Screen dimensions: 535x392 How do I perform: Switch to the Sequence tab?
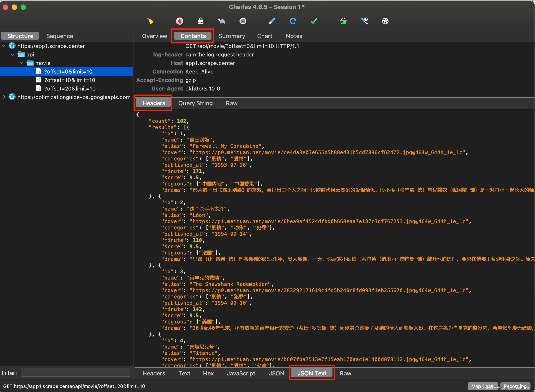[59, 36]
